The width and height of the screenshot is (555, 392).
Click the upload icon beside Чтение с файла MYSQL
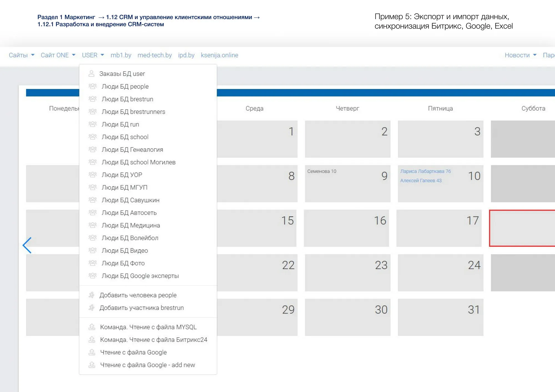pyautogui.click(x=92, y=327)
